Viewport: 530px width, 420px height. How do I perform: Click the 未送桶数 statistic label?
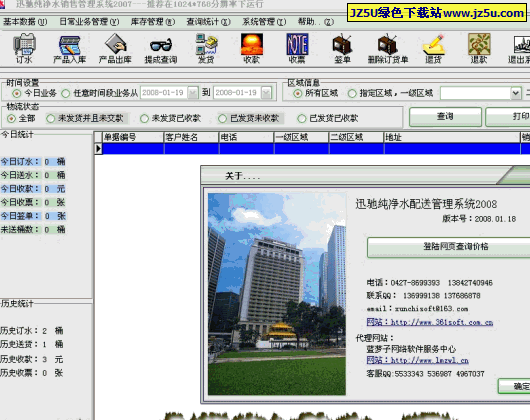[x=20, y=229]
